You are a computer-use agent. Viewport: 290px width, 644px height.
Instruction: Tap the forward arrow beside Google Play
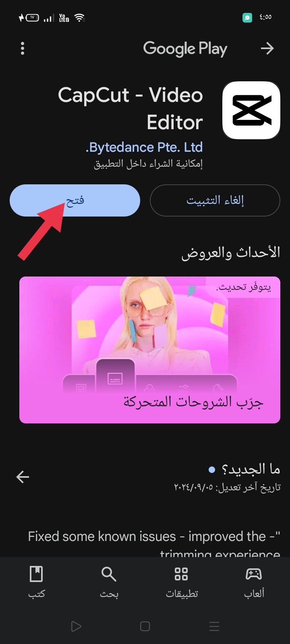[267, 48]
